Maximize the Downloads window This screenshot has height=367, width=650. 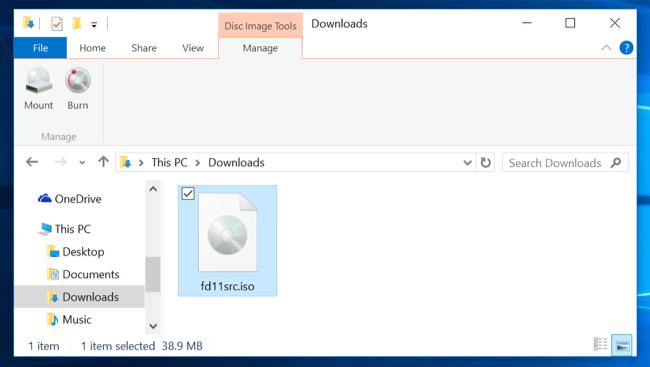click(570, 23)
